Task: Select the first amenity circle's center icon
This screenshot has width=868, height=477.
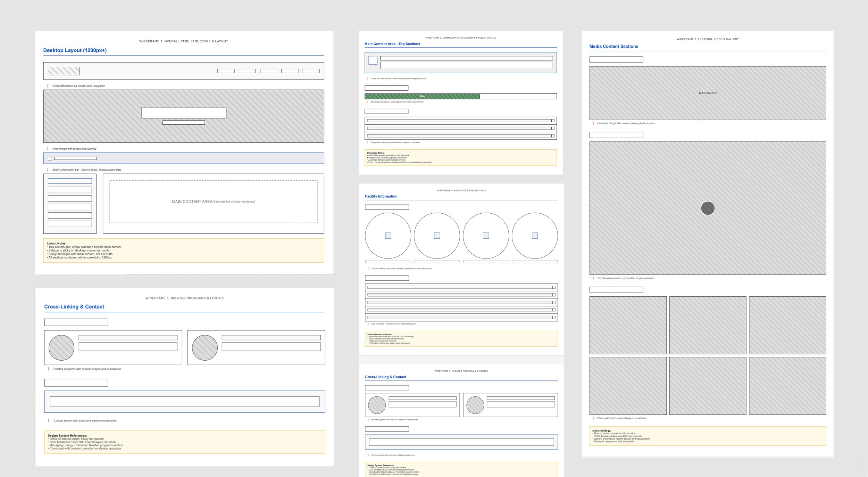Action: pyautogui.click(x=388, y=236)
